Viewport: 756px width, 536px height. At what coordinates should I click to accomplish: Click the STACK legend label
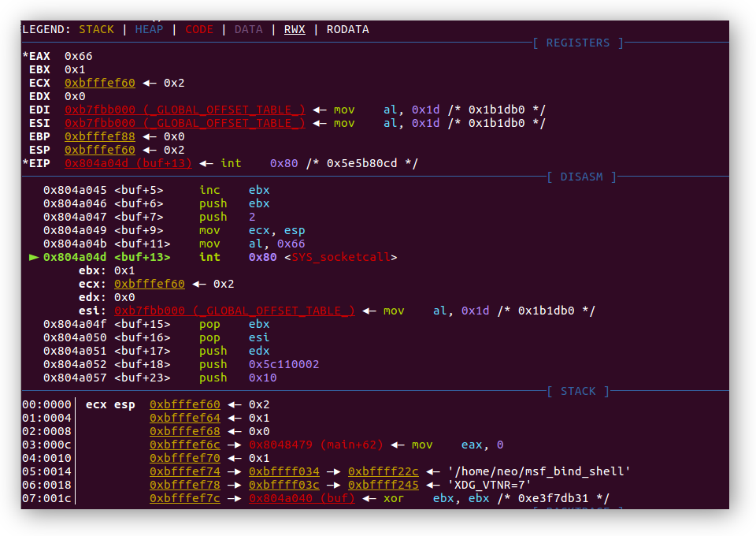tap(96, 29)
